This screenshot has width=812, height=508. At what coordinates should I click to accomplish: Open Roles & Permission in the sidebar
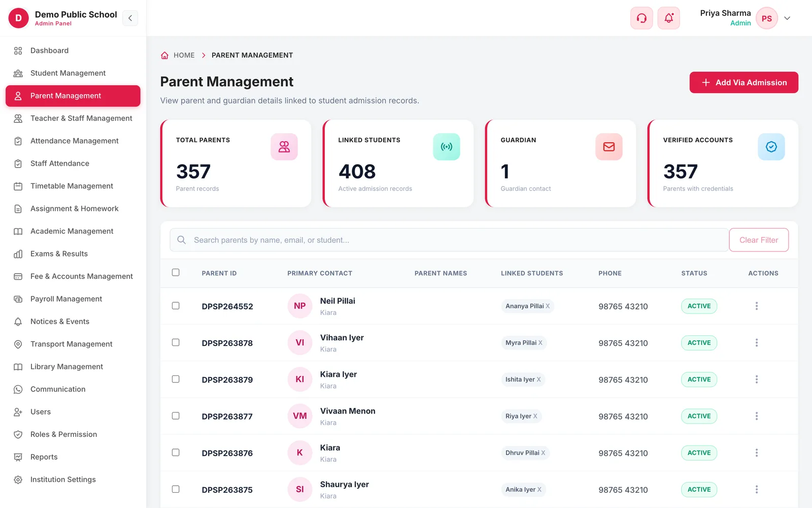point(73,434)
